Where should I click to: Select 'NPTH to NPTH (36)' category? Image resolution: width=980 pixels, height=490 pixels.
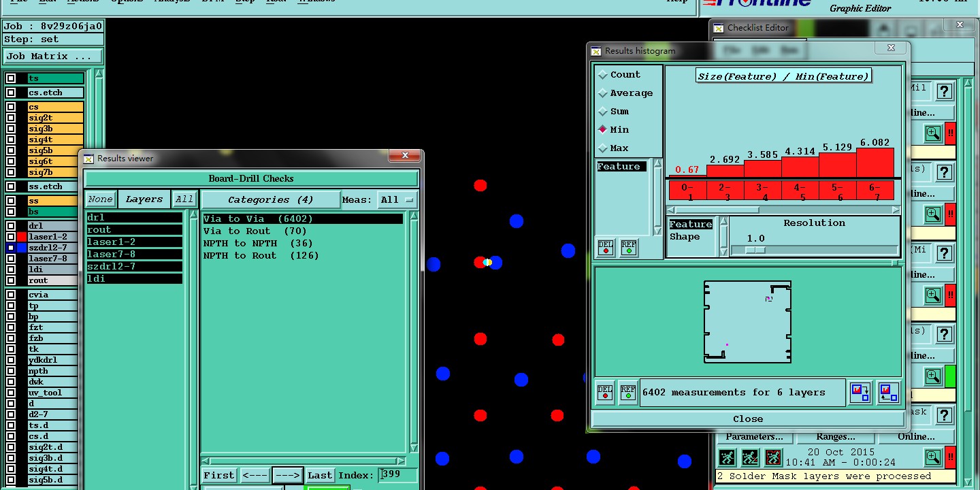point(258,244)
